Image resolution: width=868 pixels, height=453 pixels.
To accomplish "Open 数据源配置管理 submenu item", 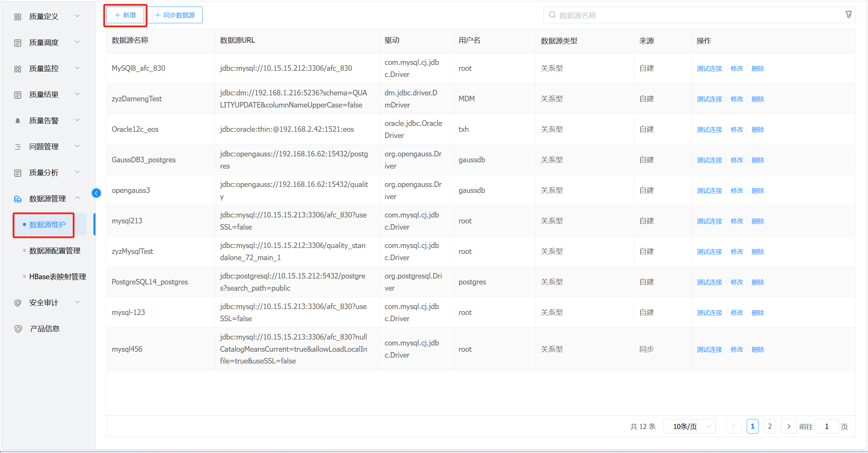I will click(x=55, y=250).
